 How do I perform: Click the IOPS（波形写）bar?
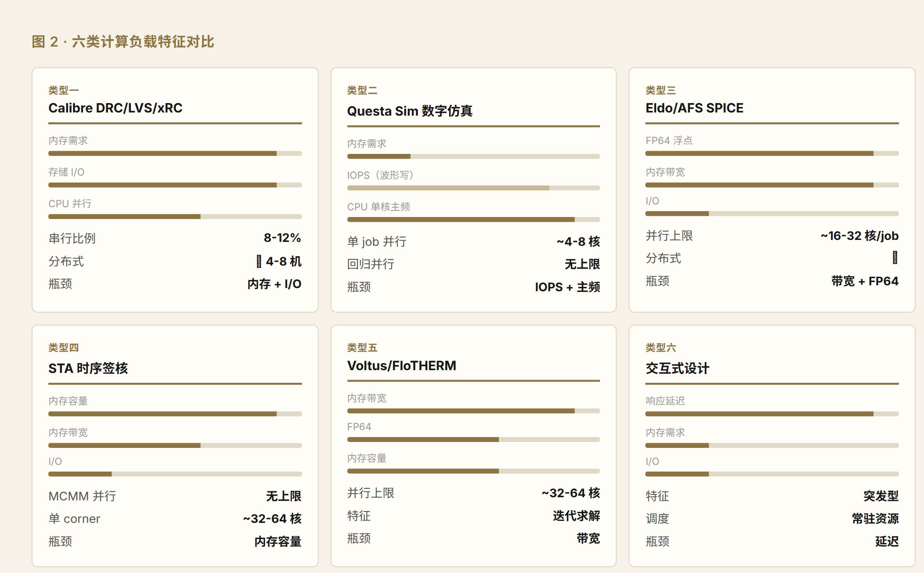click(x=473, y=188)
